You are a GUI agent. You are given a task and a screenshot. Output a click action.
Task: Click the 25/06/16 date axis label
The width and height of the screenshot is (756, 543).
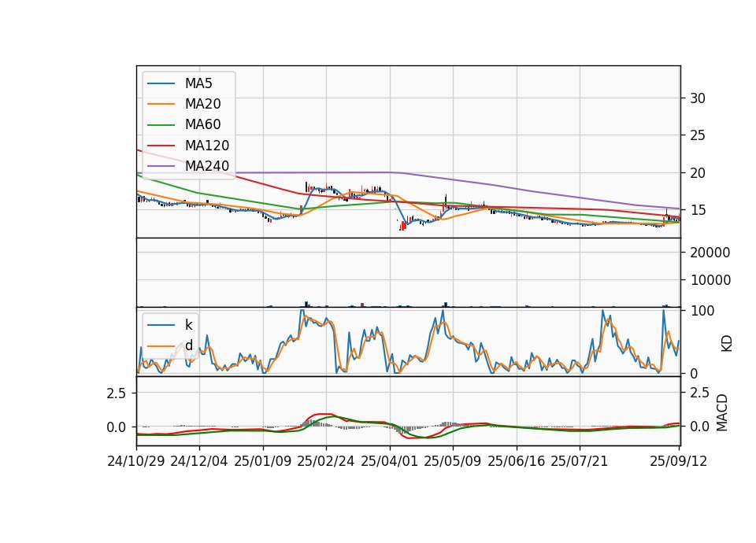[517, 461]
